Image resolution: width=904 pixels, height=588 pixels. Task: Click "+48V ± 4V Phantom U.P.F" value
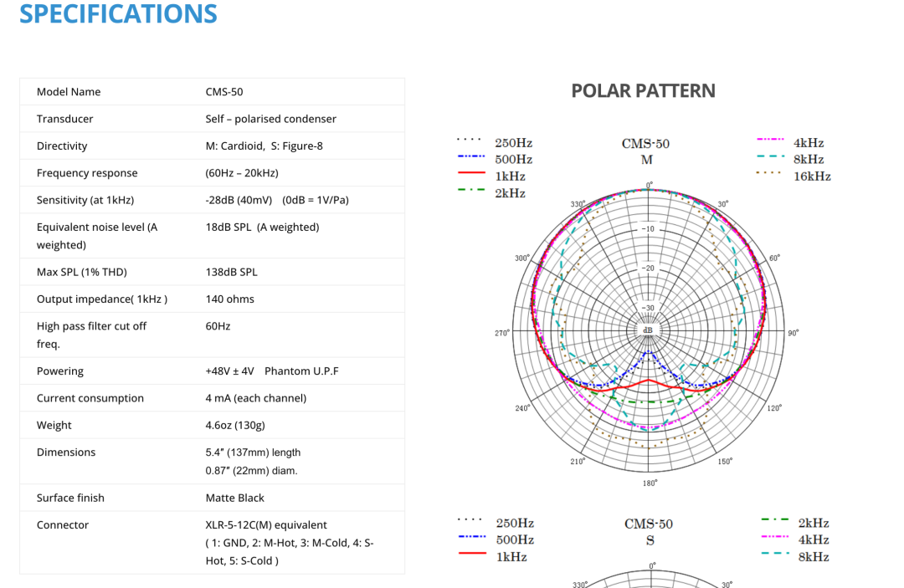272,371
